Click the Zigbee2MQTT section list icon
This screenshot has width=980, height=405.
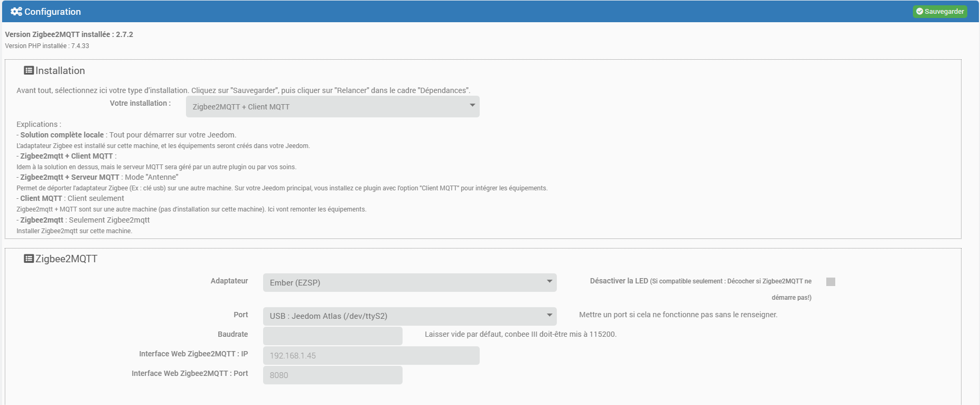click(x=29, y=259)
